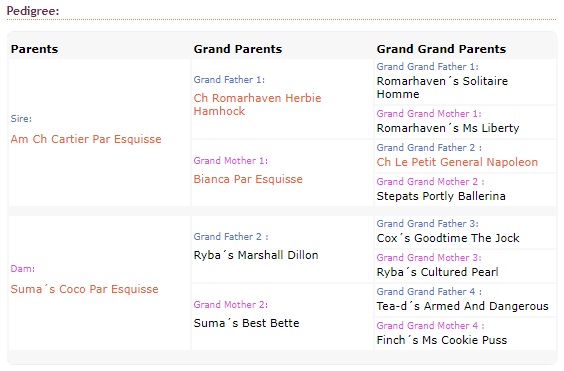
Task: Click Romarhaven´s Ms Liberty name
Action: tap(448, 128)
